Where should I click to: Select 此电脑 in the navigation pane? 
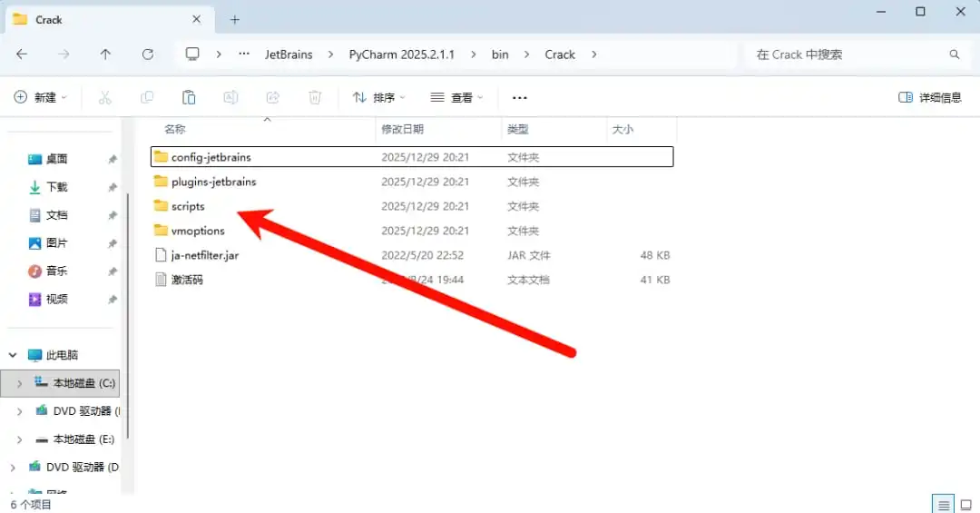62,355
